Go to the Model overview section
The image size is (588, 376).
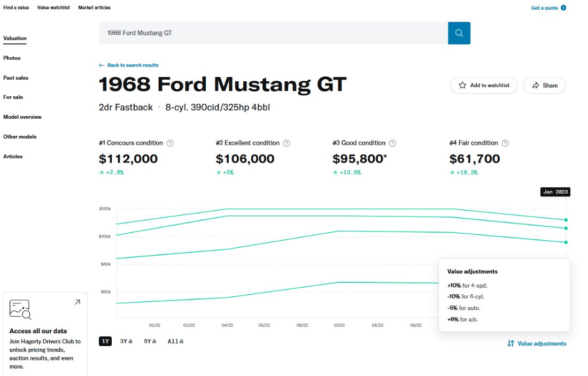point(22,117)
